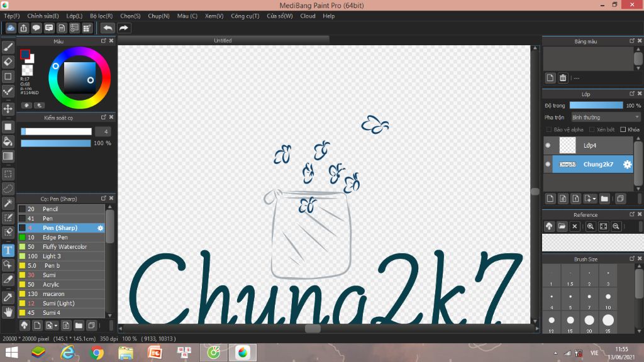The width and height of the screenshot is (644, 362).
Task: Open File Explorer from taskbar
Action: 126,353
